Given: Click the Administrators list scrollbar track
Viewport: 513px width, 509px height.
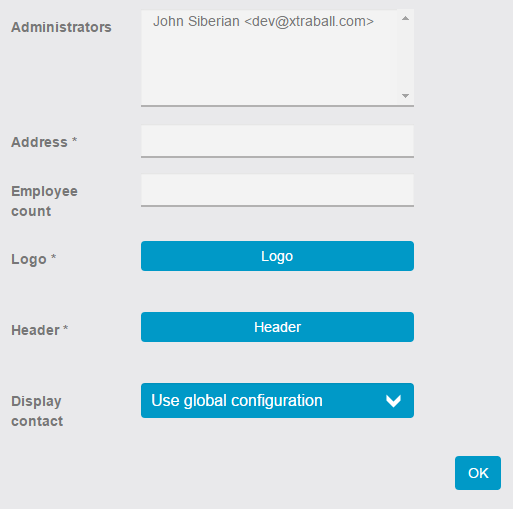Looking at the screenshot, I should [405, 57].
